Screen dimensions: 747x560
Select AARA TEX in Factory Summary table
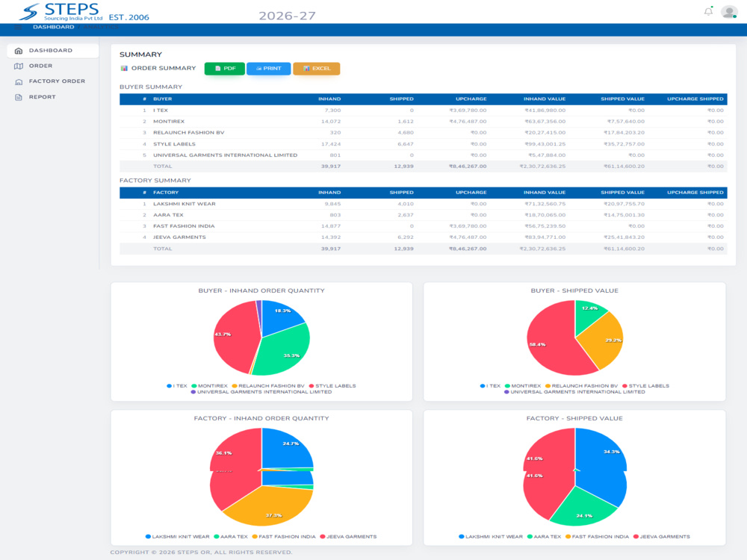coord(168,215)
